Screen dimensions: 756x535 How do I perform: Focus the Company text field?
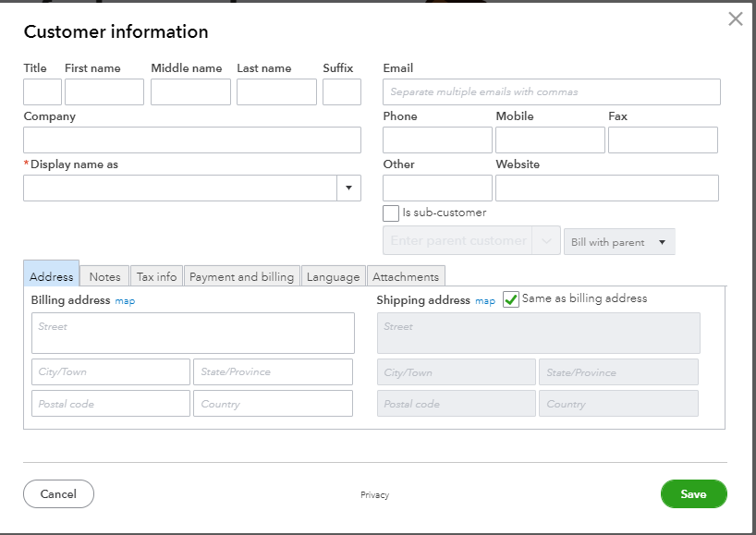[x=192, y=140]
